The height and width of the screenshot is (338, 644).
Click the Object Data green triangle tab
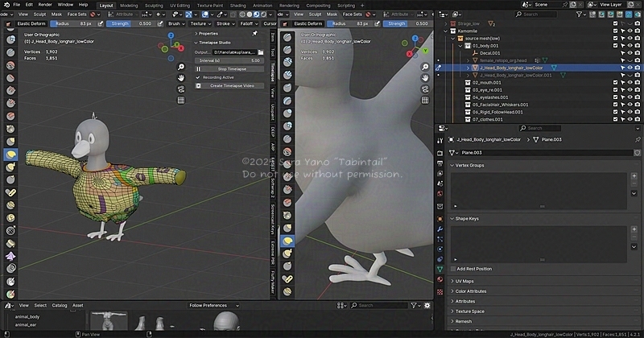[x=440, y=268]
